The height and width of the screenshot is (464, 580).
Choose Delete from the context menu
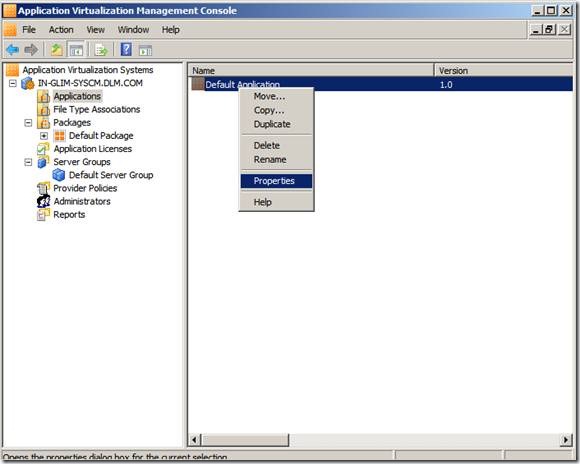(276, 146)
